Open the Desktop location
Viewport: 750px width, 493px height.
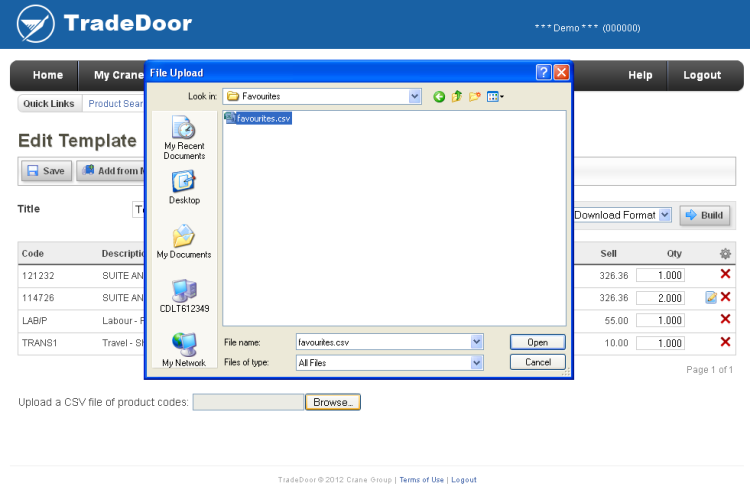(x=184, y=187)
